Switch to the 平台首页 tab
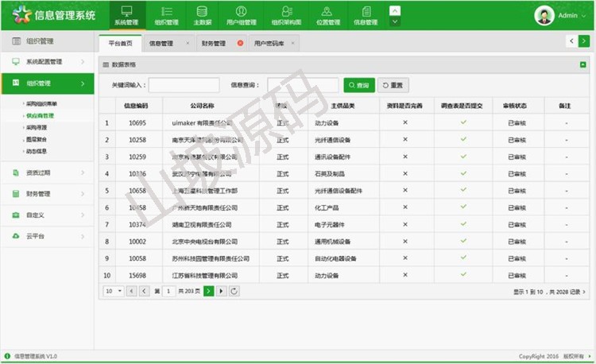 (120, 43)
